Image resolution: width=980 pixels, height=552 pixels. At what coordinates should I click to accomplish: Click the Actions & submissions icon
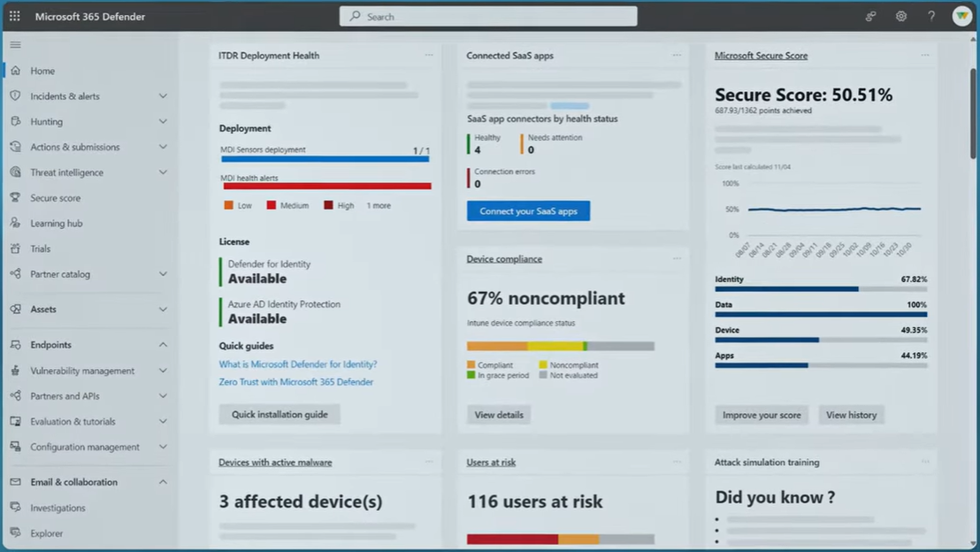pos(16,147)
